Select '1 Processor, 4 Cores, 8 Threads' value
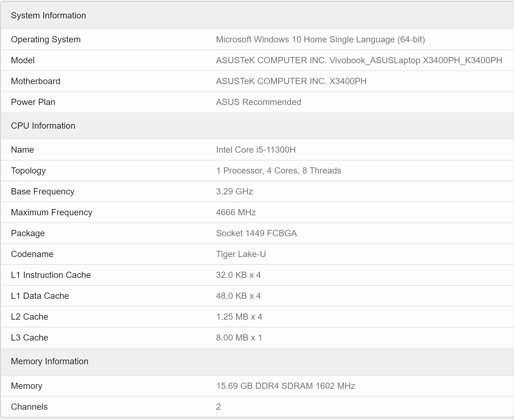 [279, 171]
